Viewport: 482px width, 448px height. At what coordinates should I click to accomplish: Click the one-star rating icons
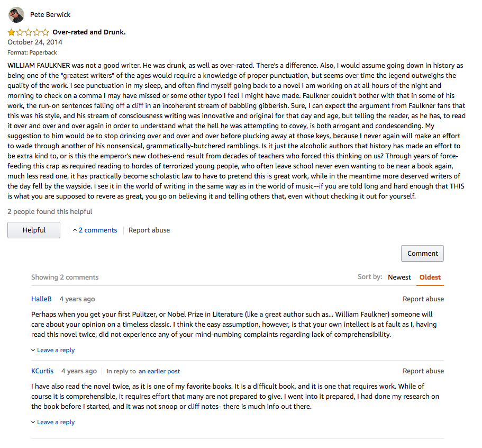pos(28,32)
